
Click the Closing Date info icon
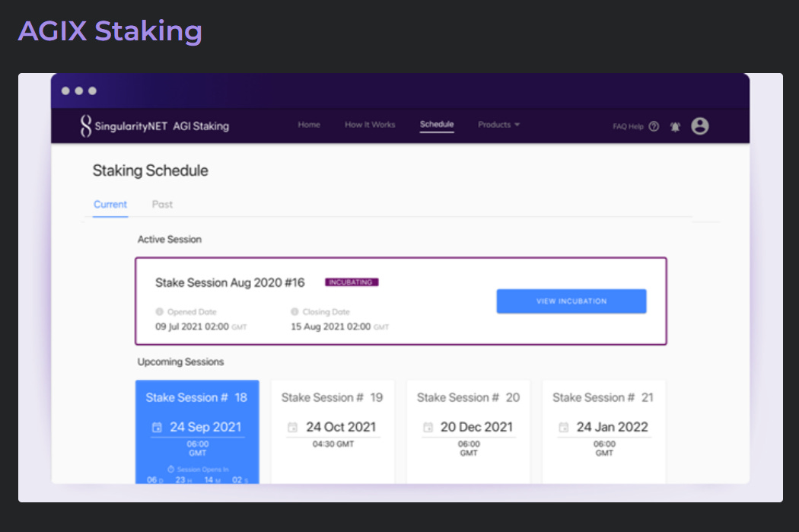[294, 311]
